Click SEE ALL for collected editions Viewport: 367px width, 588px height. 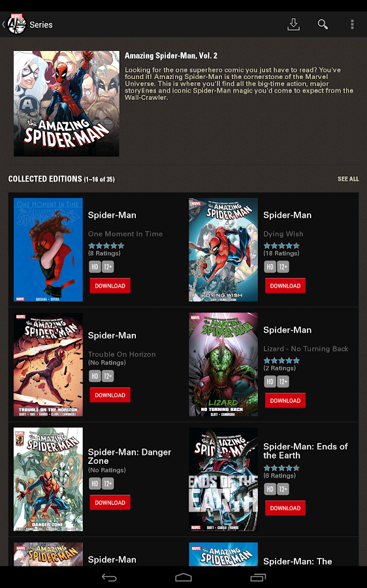pyautogui.click(x=348, y=179)
